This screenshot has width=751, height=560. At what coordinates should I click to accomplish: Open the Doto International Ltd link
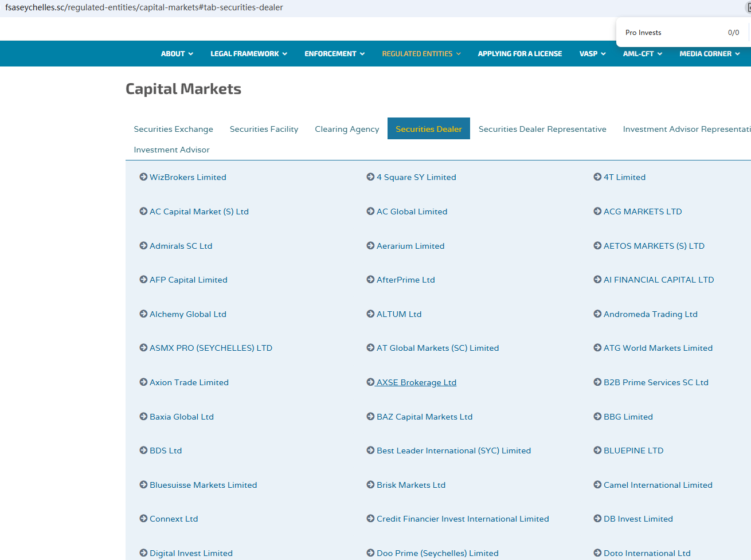647,553
